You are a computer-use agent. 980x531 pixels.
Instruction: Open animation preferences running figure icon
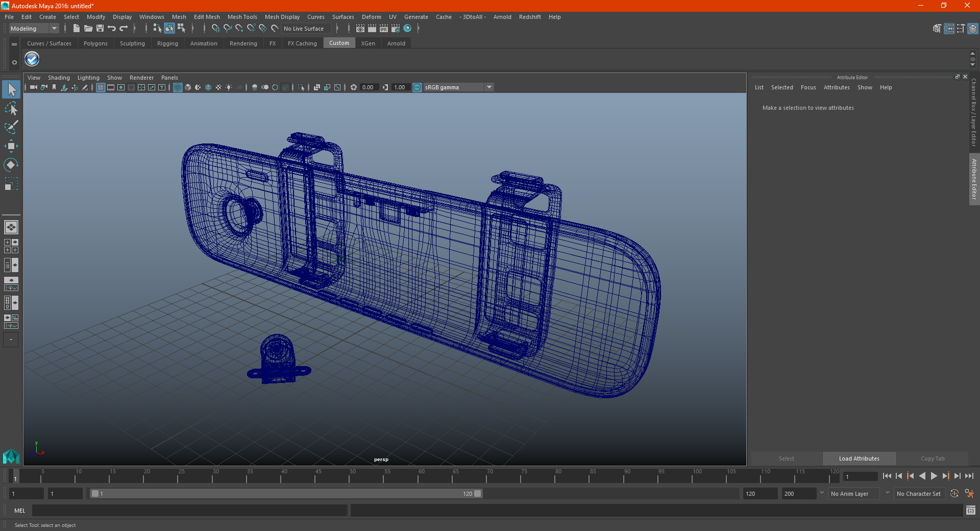969,494
